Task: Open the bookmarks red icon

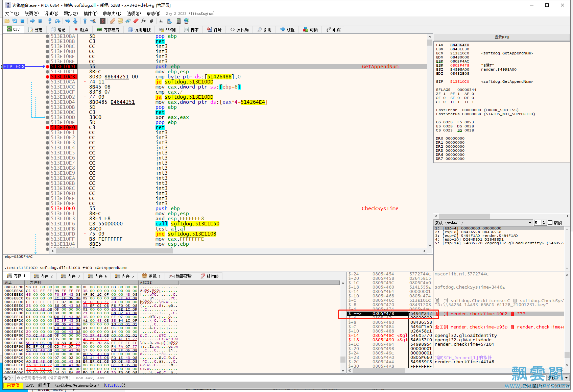Action: point(136,21)
